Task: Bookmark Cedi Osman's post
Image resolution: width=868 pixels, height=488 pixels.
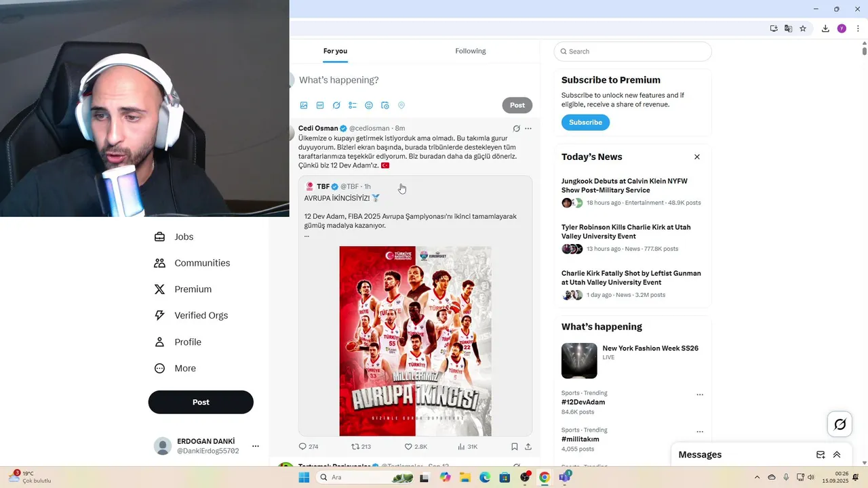Action: point(515,447)
